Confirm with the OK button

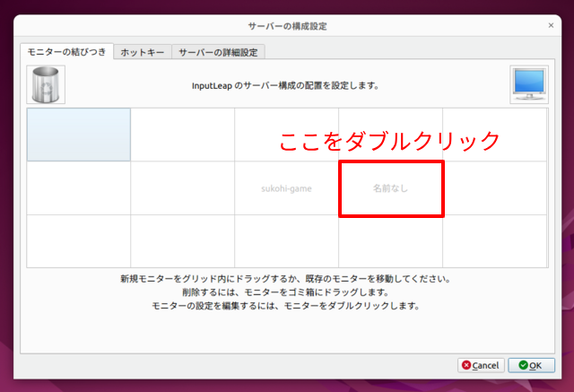click(x=531, y=365)
